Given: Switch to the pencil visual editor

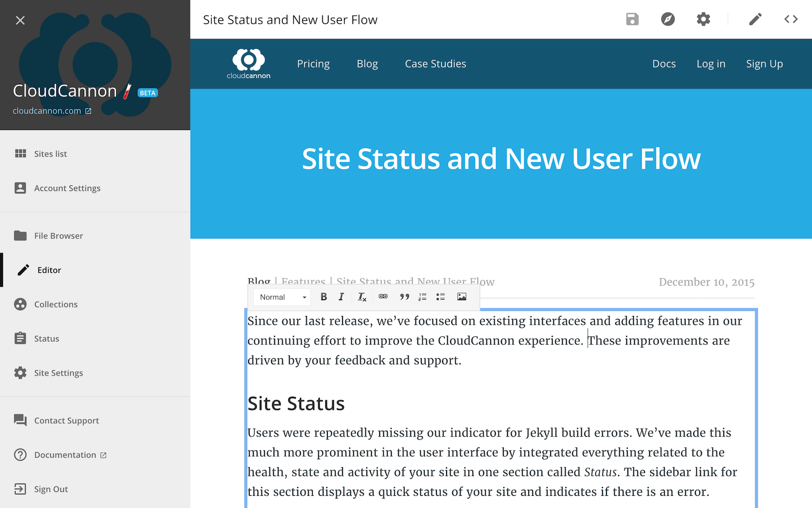Looking at the screenshot, I should [x=755, y=19].
